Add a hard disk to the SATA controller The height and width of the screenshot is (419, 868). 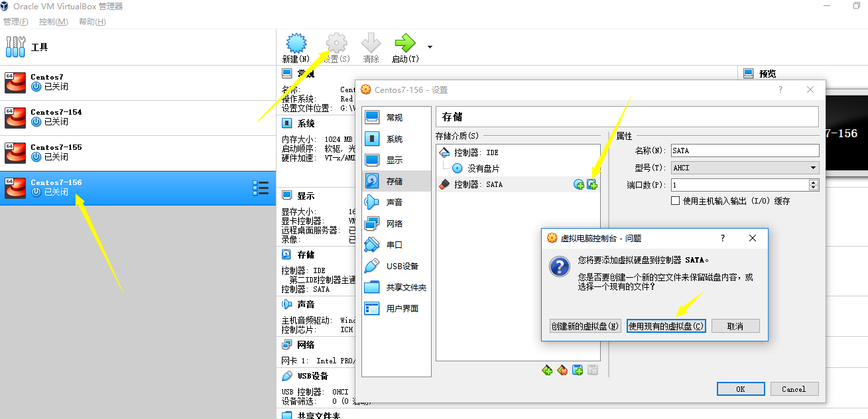[592, 185]
